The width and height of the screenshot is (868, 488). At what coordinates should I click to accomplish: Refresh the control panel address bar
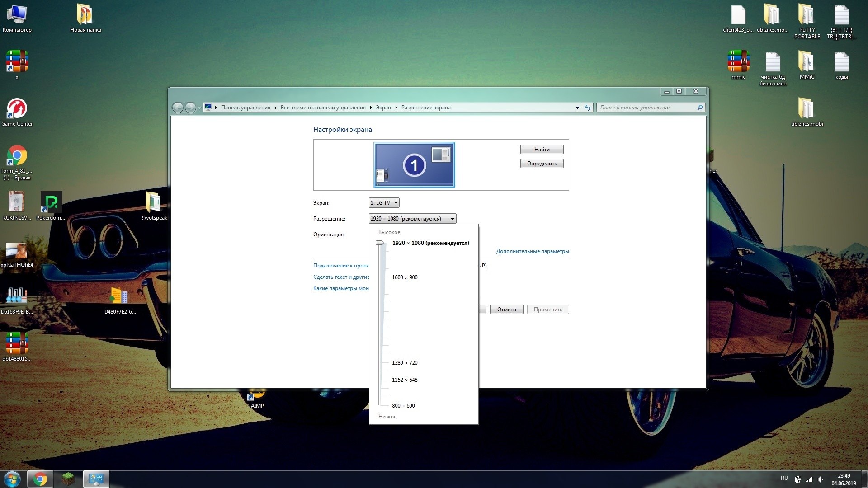tap(587, 108)
